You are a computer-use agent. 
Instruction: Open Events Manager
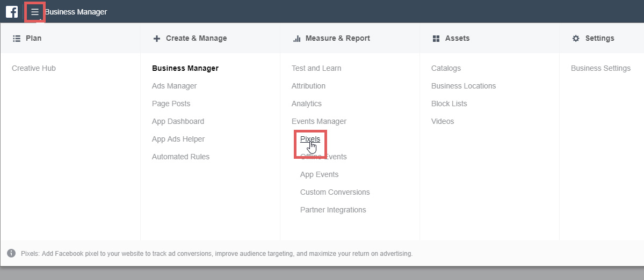point(319,121)
